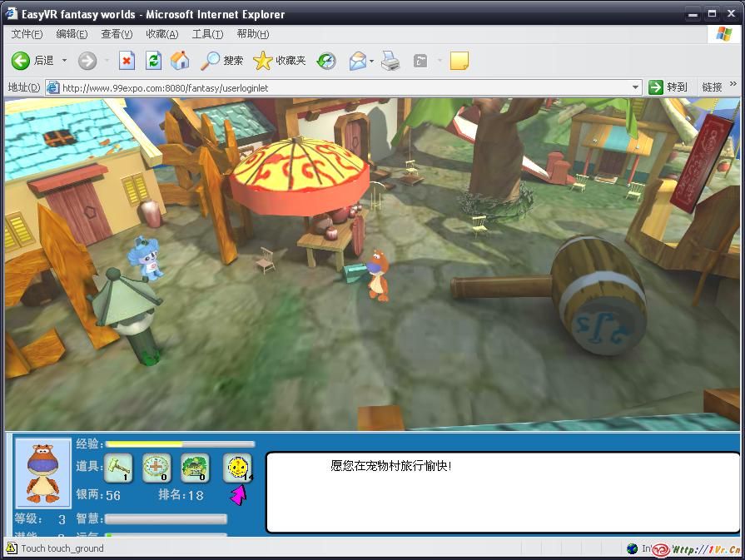Viewport: 745px width, 560px height.
Task: Open the 工具(T) menu
Action: [x=207, y=34]
